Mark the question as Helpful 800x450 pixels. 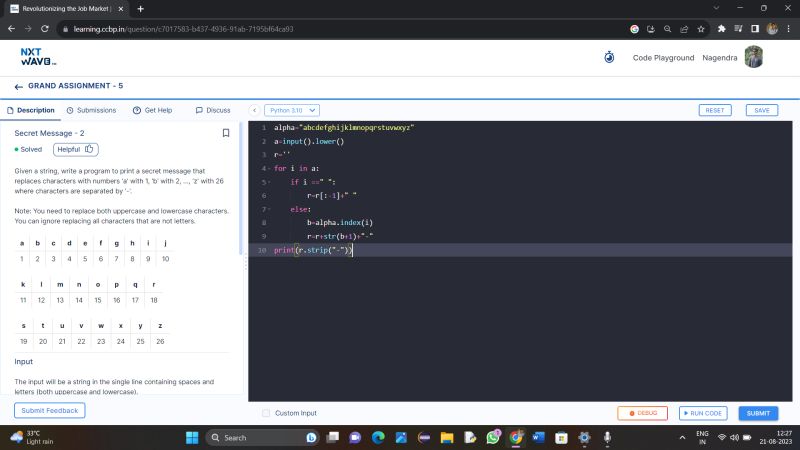76,149
